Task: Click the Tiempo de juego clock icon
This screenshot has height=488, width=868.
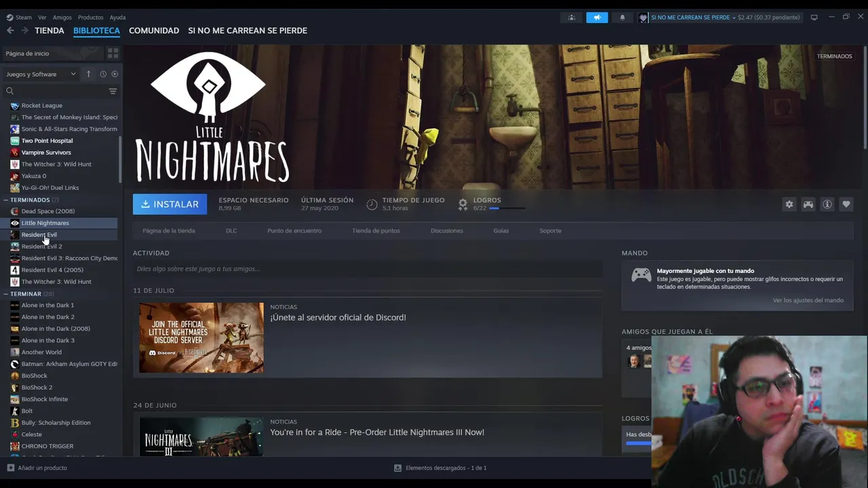Action: (372, 204)
